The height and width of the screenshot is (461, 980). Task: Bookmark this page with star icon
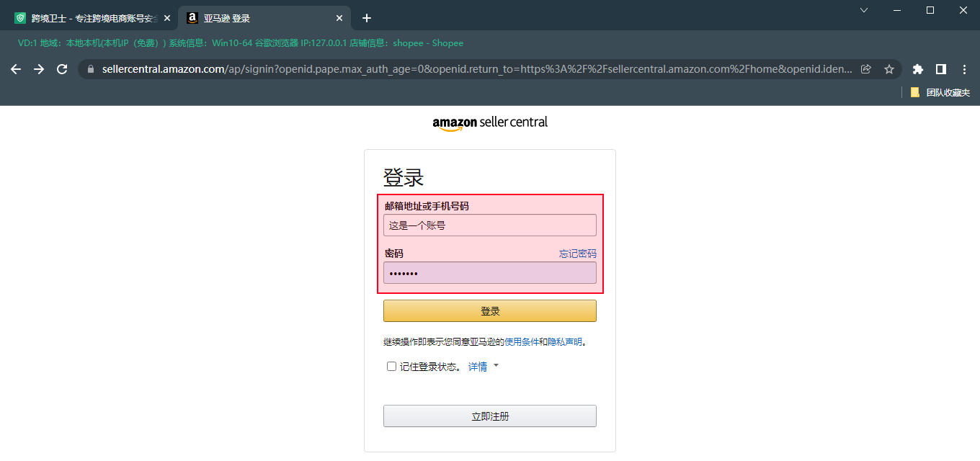click(889, 69)
